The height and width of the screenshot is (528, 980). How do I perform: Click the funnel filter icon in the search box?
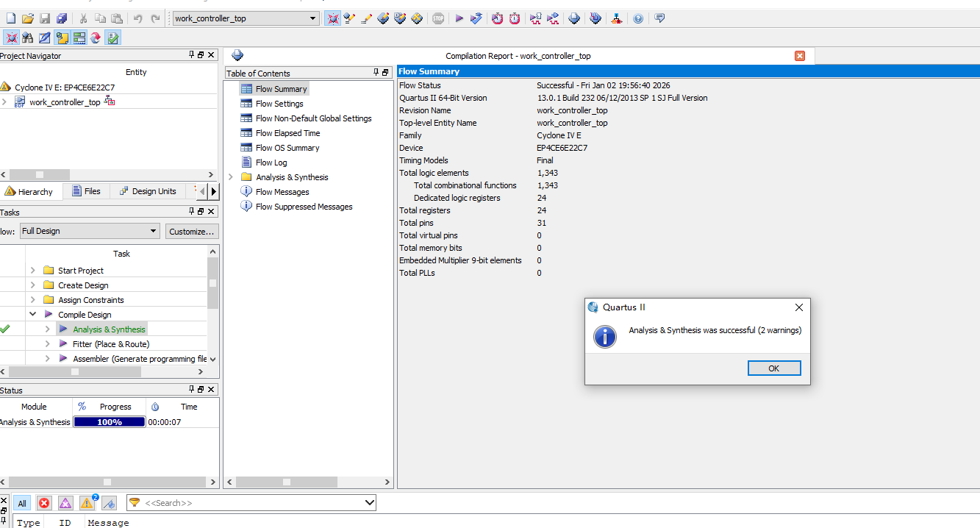coord(135,503)
